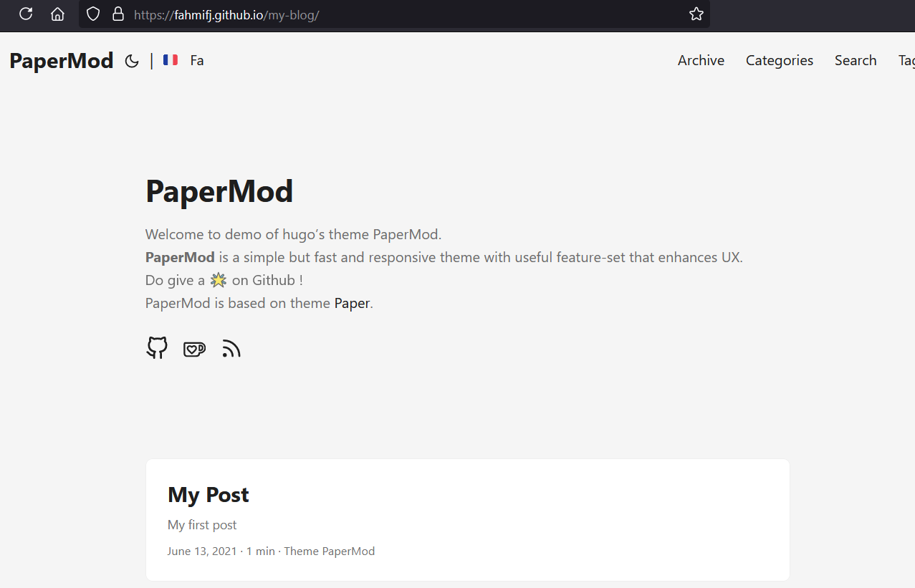Open the Archive menu item

point(701,61)
